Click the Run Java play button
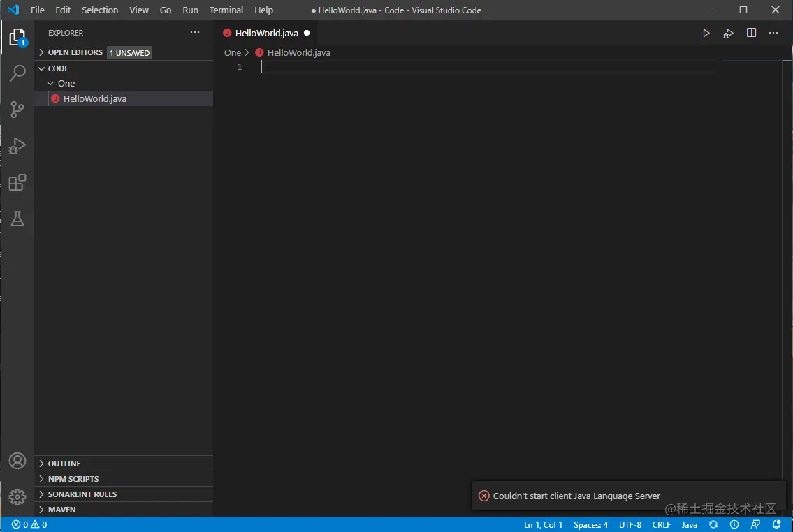Screen dimensions: 793x532 706,34
